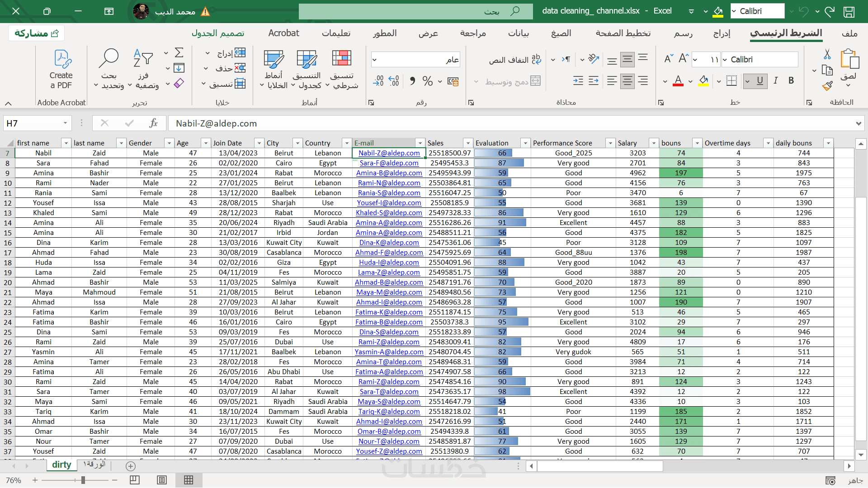
Task: Click the Cut scissors icon
Action: coord(827,54)
